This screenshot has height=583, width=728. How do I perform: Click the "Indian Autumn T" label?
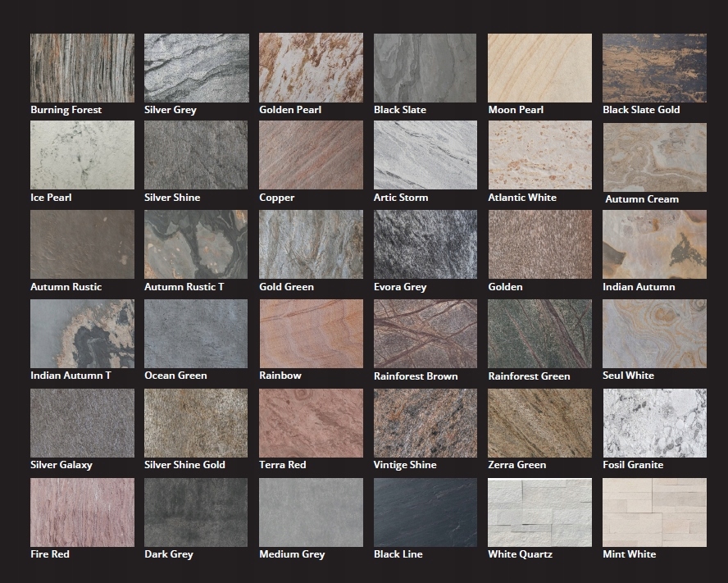pyautogui.click(x=71, y=376)
